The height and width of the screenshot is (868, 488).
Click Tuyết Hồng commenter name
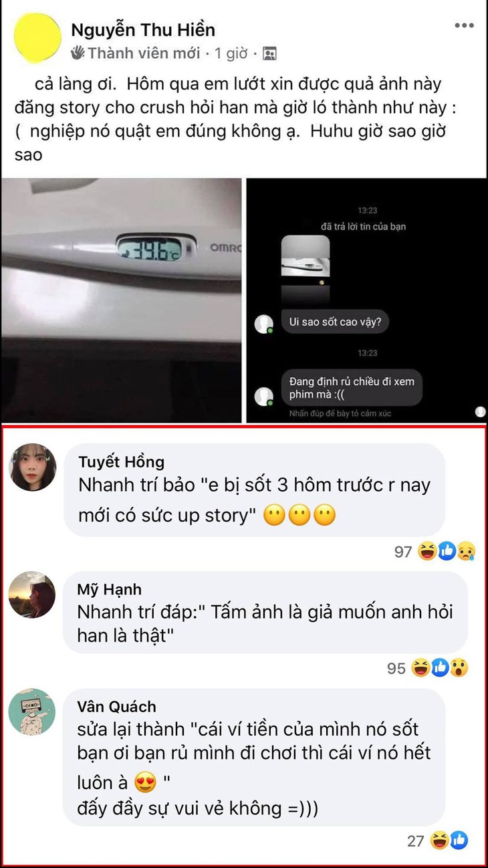point(121,462)
